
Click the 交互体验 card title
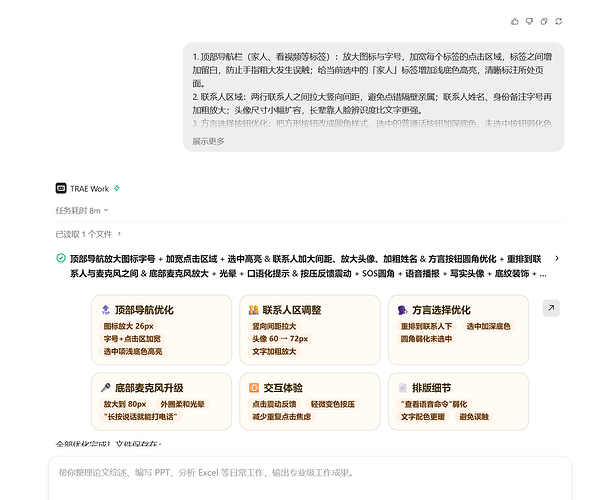coord(283,388)
